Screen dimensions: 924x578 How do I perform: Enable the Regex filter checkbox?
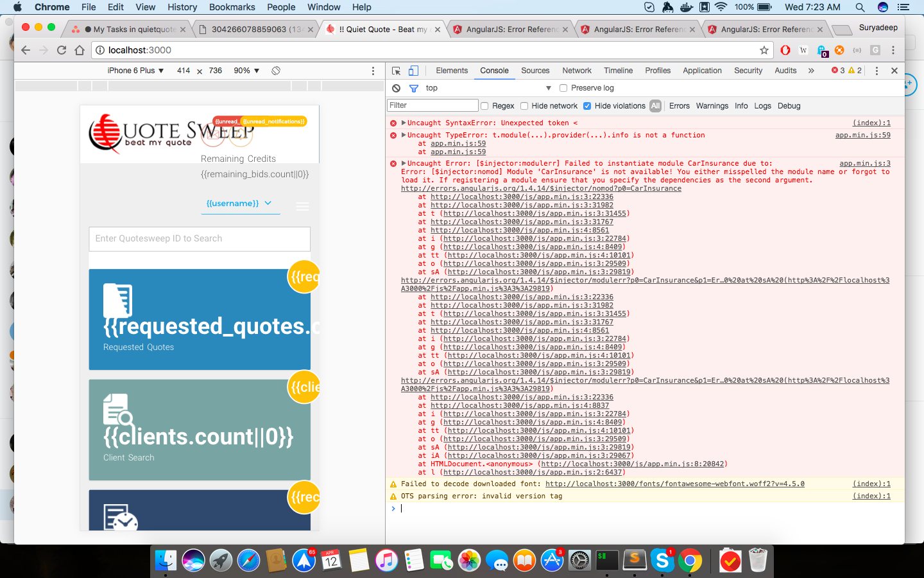coord(484,106)
